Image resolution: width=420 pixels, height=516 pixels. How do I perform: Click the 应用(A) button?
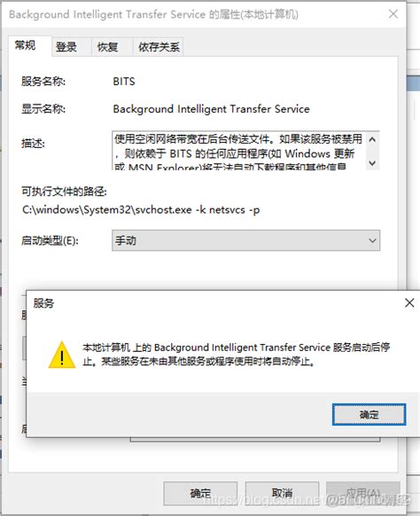pos(363,493)
